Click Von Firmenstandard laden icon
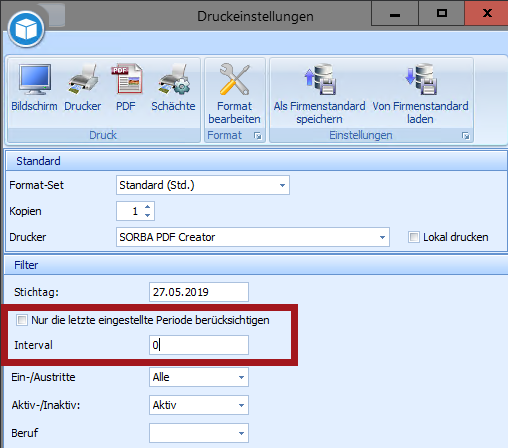The image size is (508, 448). coord(421,79)
